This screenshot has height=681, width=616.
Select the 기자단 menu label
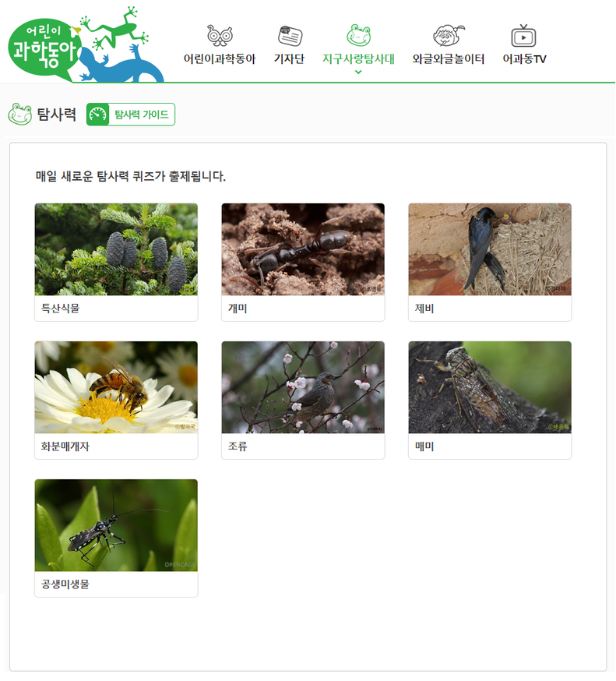tap(289, 58)
